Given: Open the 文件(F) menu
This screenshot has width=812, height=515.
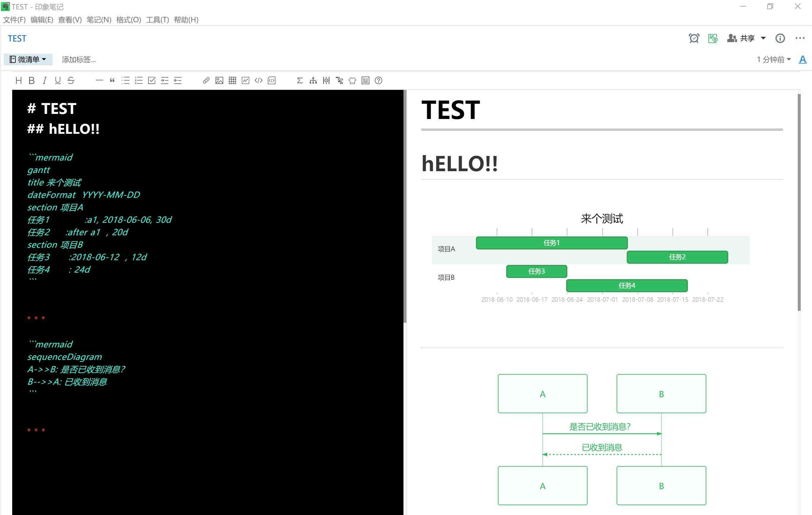Looking at the screenshot, I should (x=14, y=20).
